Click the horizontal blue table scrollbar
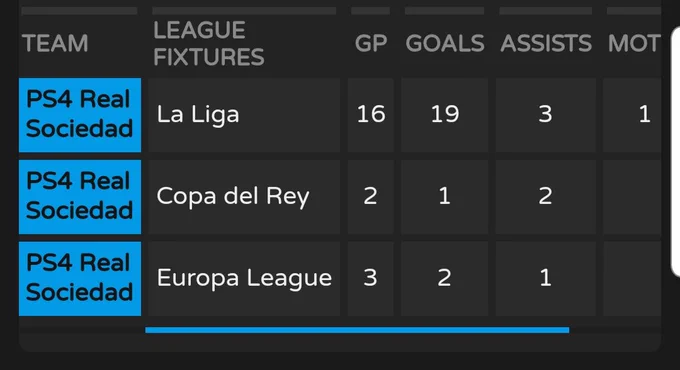The height and width of the screenshot is (370, 680). point(357,330)
